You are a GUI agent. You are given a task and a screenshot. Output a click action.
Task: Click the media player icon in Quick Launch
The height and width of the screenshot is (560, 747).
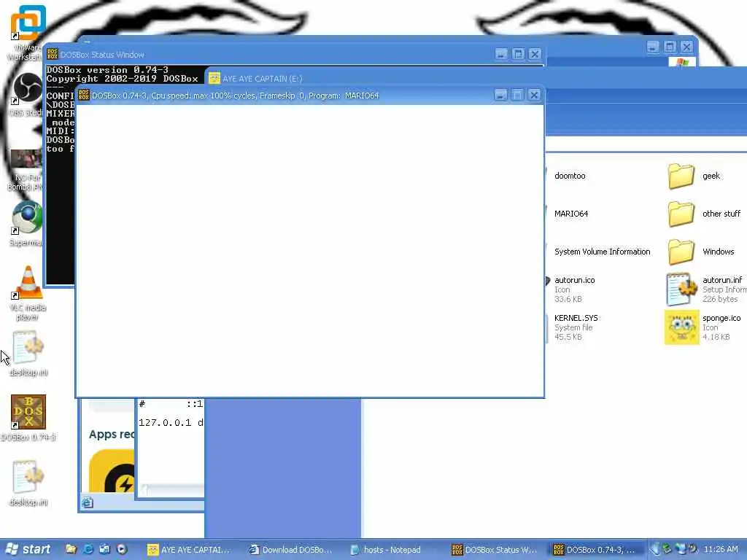tap(122, 549)
